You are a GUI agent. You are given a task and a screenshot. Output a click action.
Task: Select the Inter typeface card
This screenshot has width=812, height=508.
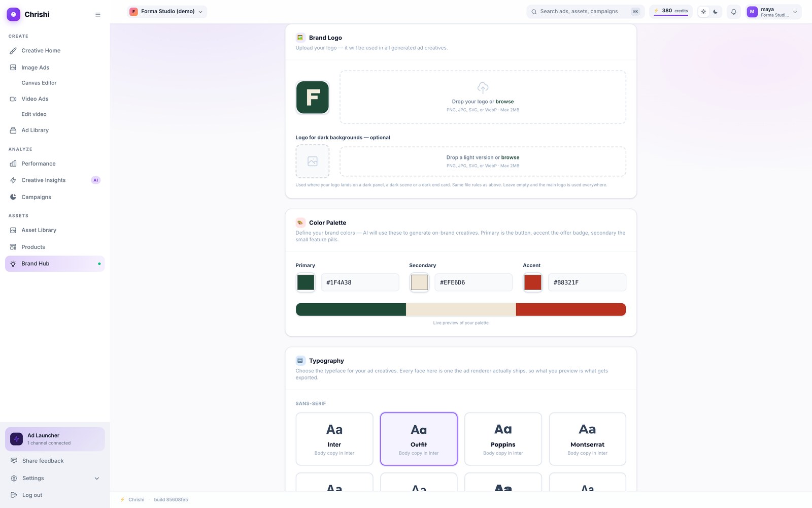(334, 439)
